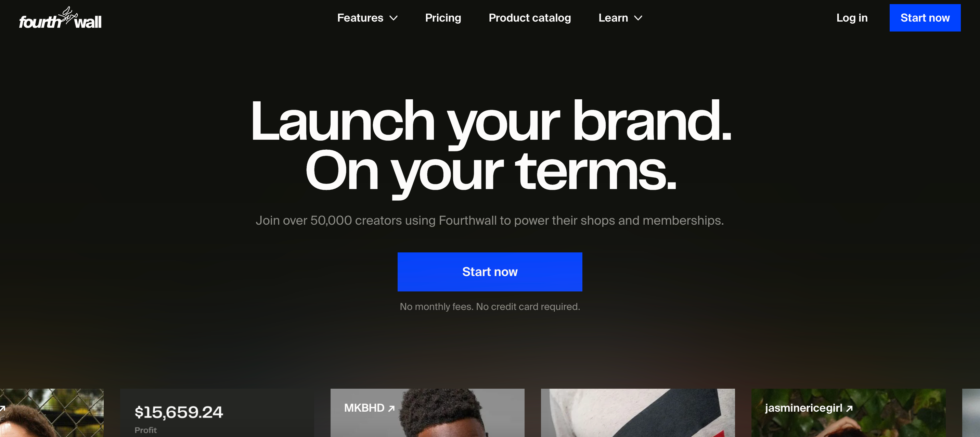Select the $15,659.24 Profit card
The width and height of the screenshot is (980, 437).
[217, 413]
